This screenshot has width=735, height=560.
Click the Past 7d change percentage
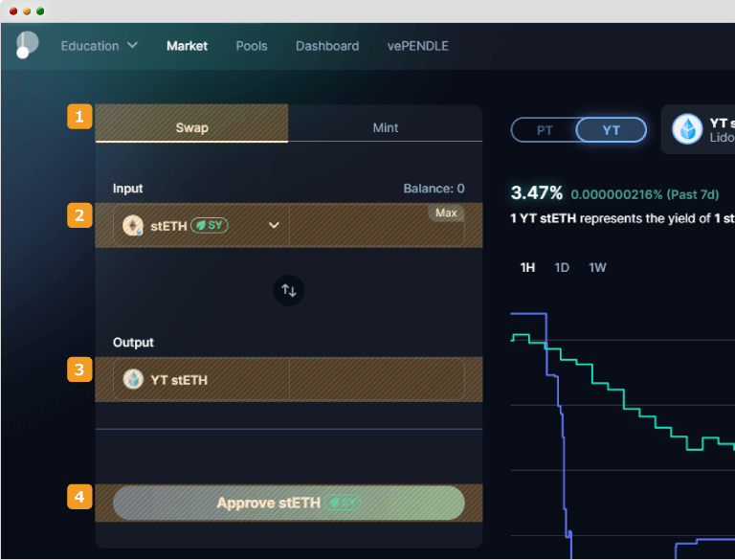645,194
